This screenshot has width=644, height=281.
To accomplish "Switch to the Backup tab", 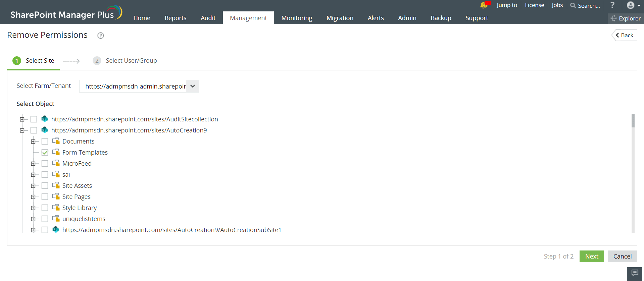I will (441, 18).
